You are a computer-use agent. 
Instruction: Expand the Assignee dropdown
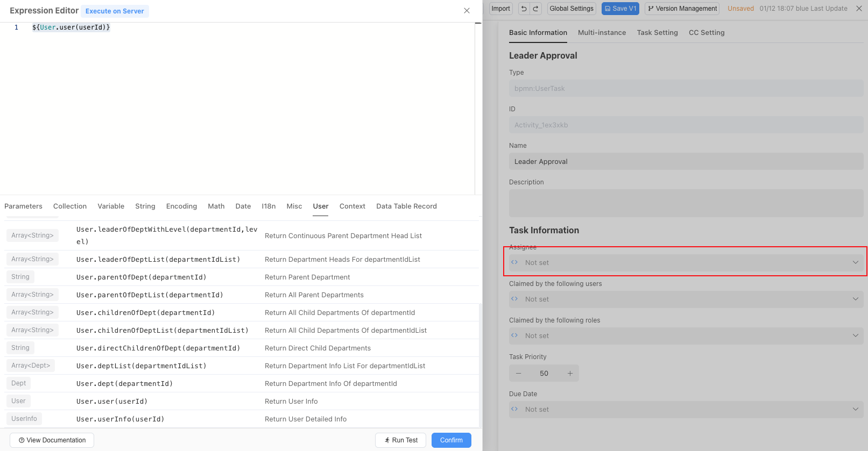[x=855, y=262]
